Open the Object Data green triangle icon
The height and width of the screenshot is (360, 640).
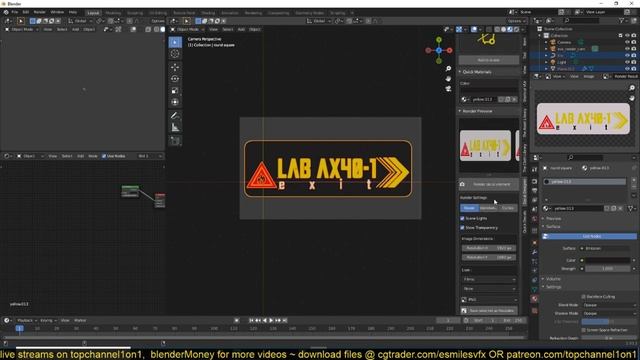(x=534, y=289)
